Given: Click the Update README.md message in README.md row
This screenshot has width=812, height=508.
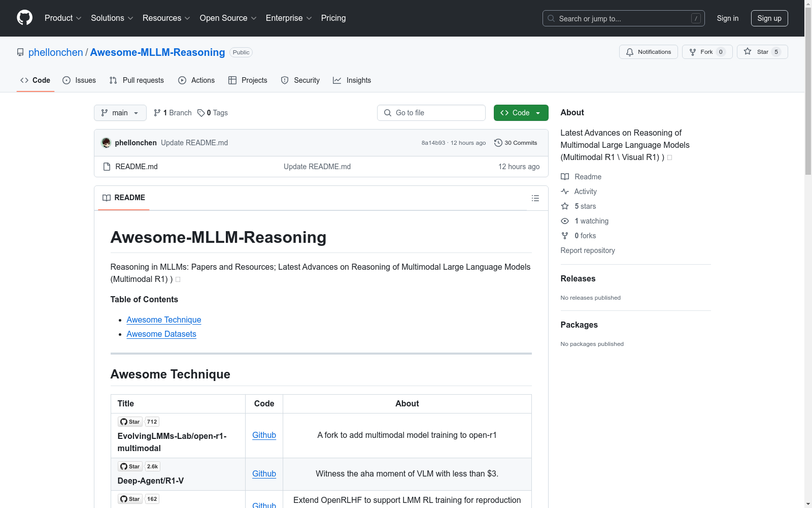Looking at the screenshot, I should tap(317, 167).
